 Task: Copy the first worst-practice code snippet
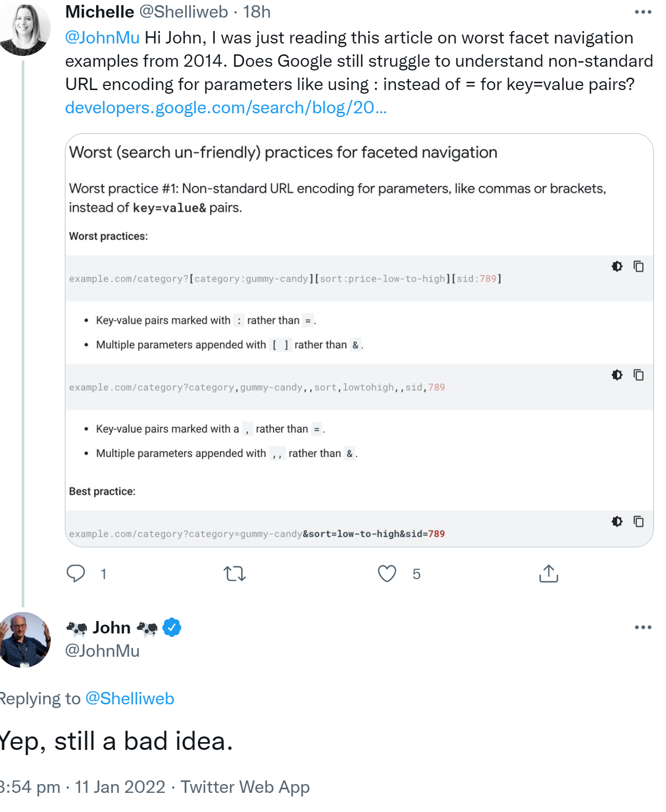[639, 266]
